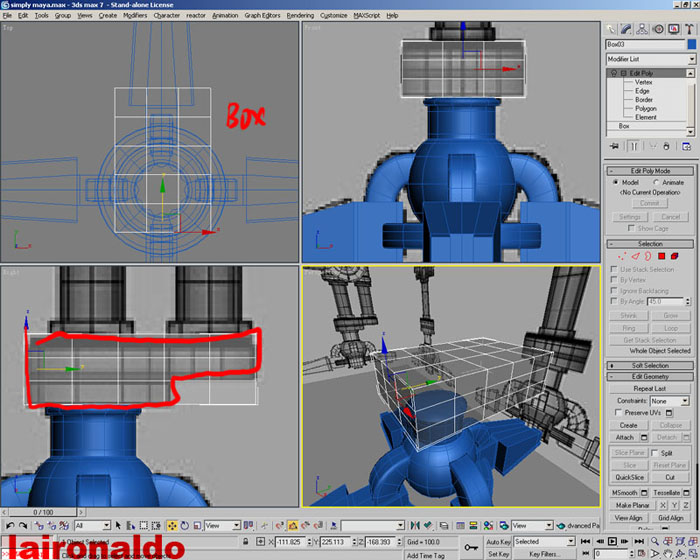Open the Utilities hammer panel tab

click(x=688, y=28)
